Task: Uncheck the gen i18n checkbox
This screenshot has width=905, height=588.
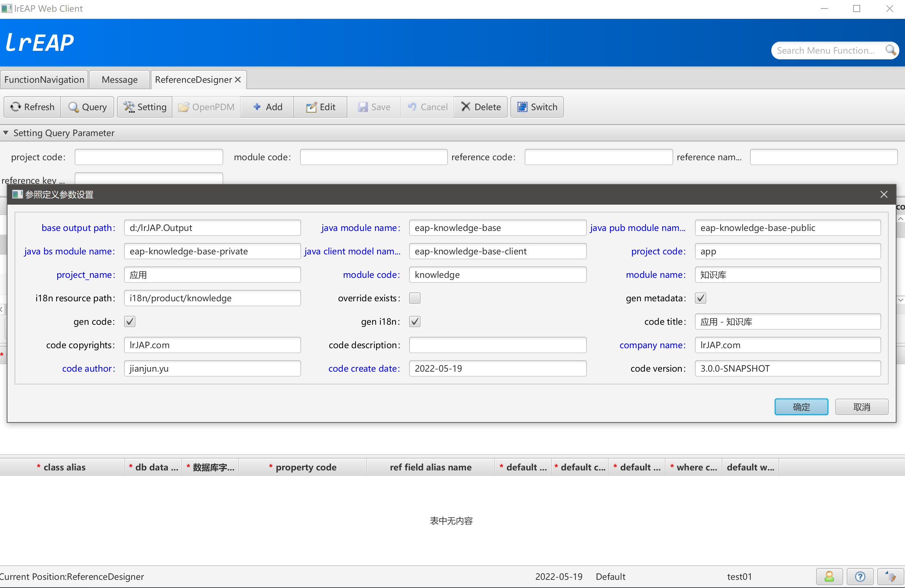Action: point(415,322)
